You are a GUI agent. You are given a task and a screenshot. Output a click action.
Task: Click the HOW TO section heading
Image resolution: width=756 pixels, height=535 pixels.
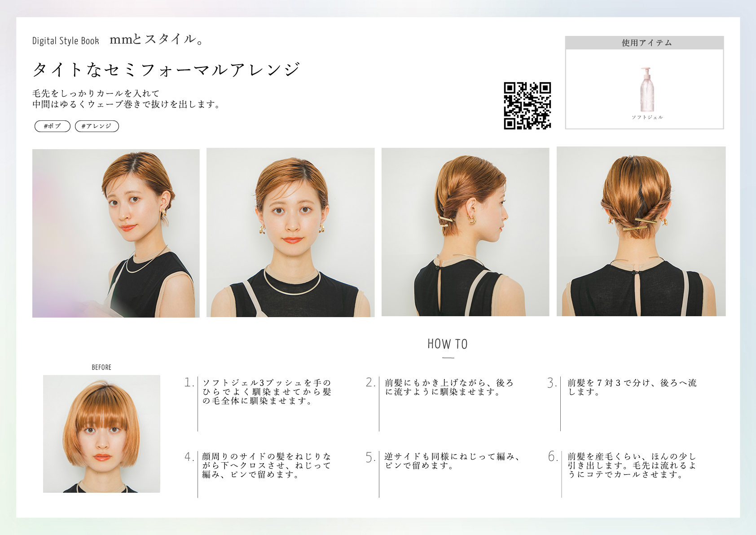coord(447,344)
